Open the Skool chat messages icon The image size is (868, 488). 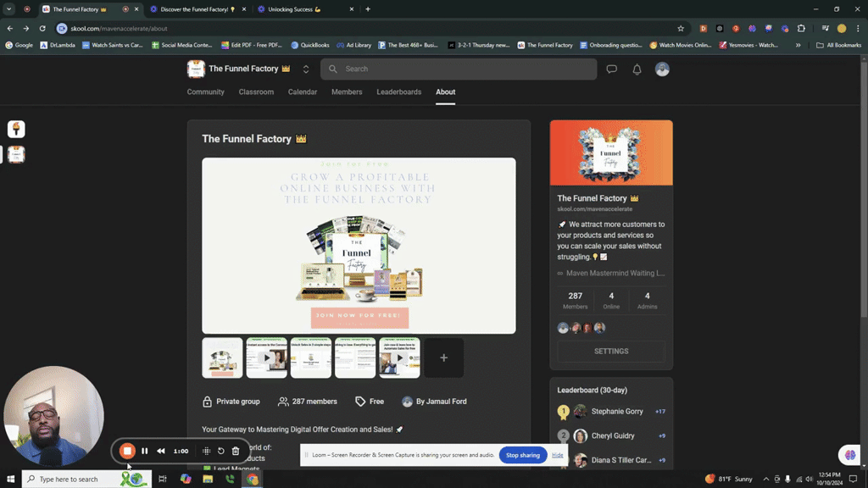pyautogui.click(x=611, y=69)
